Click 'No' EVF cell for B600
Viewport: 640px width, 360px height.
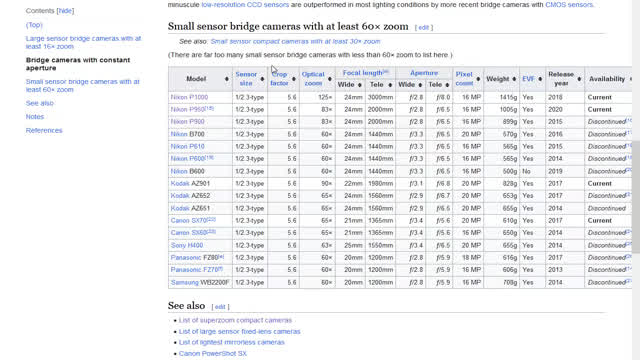(x=532, y=171)
